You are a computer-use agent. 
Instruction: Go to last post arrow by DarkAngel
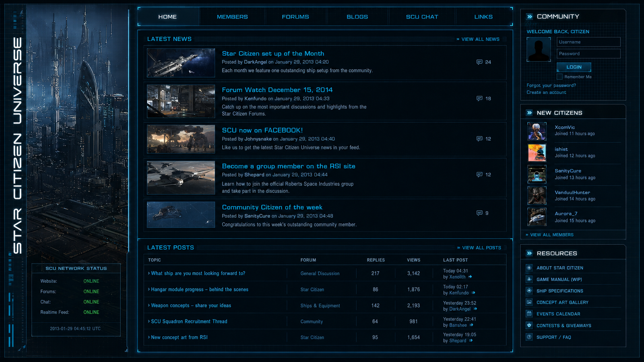475,309
